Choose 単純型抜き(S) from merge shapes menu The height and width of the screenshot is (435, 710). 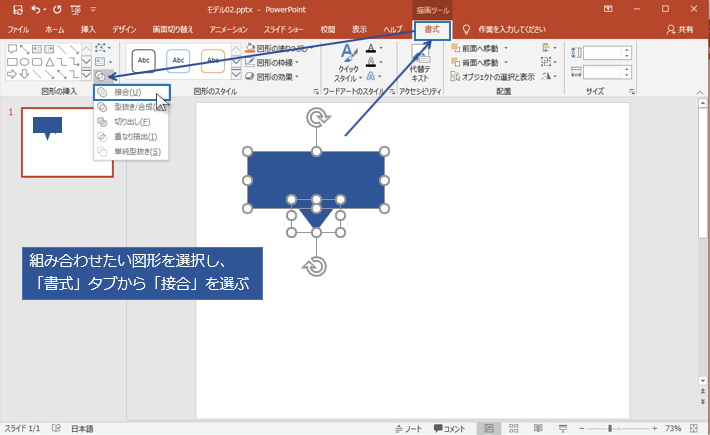131,152
